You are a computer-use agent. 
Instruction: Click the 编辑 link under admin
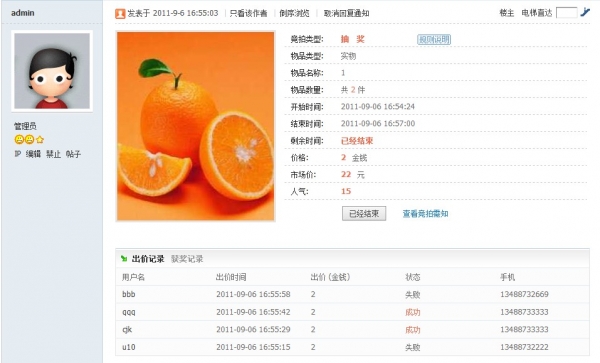(33, 154)
